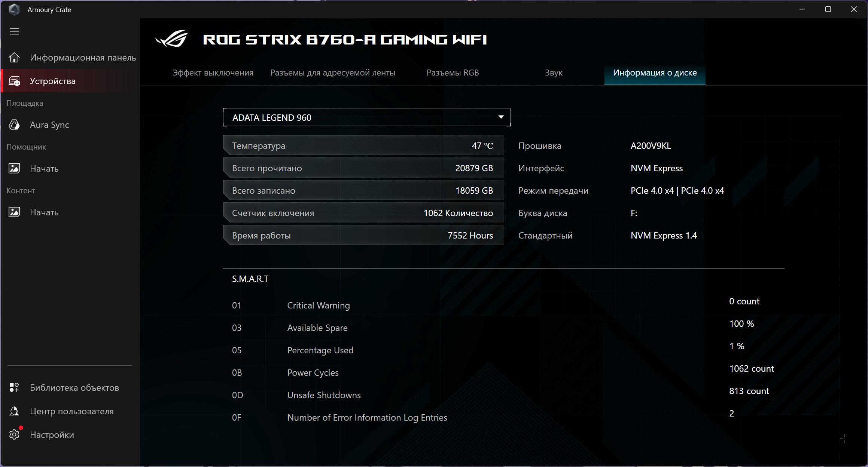Image resolution: width=868 pixels, height=467 pixels.
Task: Maximize the Armoury Crate window
Action: [828, 9]
